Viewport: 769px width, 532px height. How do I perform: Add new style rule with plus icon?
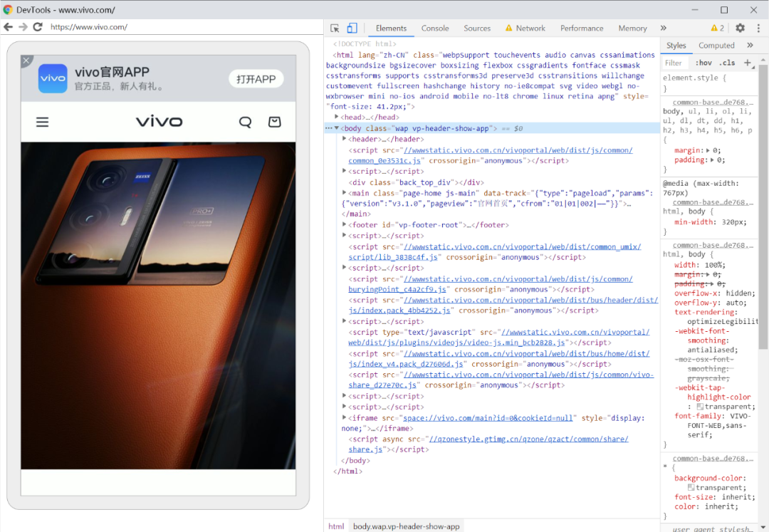pos(748,63)
